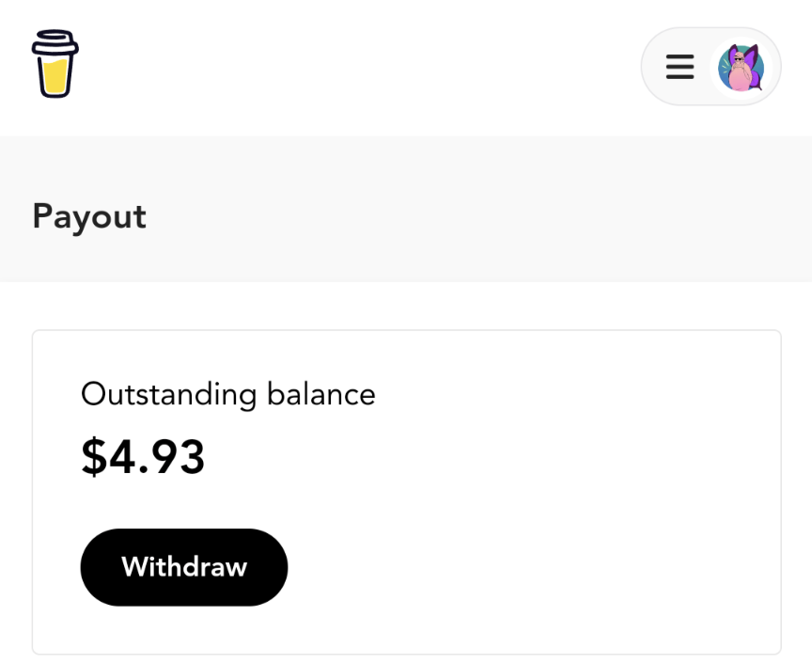Image resolution: width=812 pixels, height=664 pixels.
Task: Open the hamburger menu icon
Action: (679, 67)
